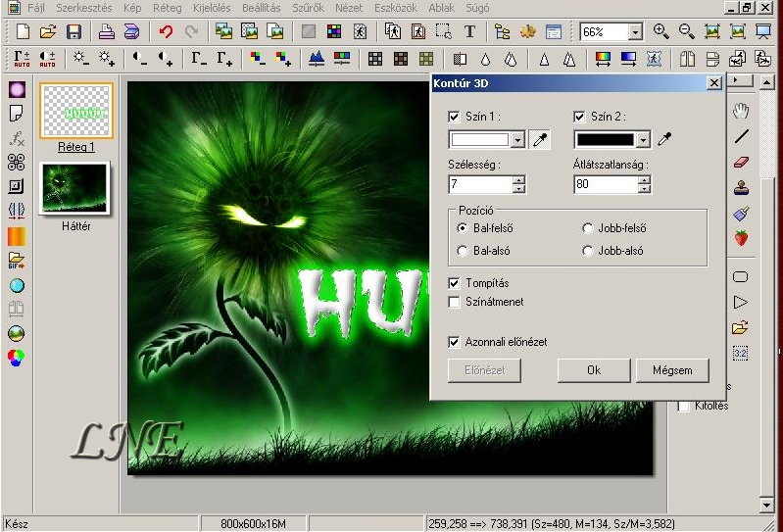This screenshot has height=532, width=783.
Task: Select the Réteg 1 layer thumbnail
Action: pyautogui.click(x=75, y=111)
